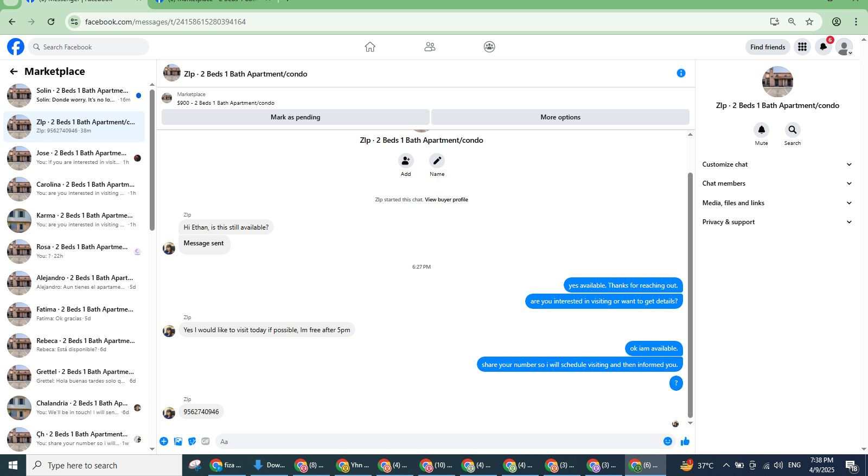The image size is (868, 476).
Task: Choose a sticker in composer
Action: (192, 441)
